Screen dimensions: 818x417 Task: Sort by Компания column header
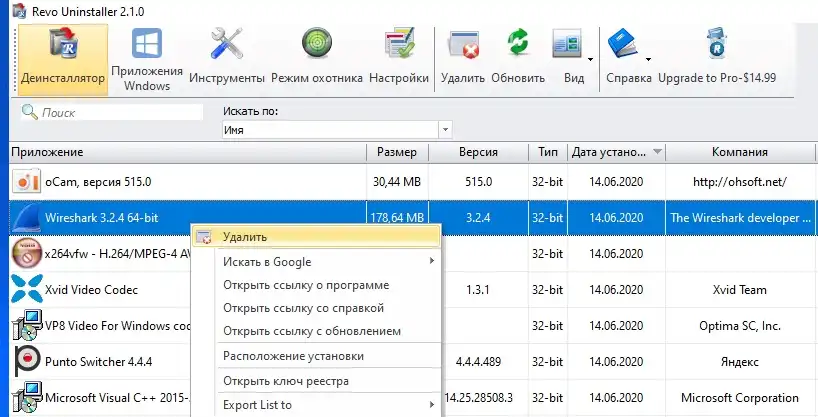(740, 152)
